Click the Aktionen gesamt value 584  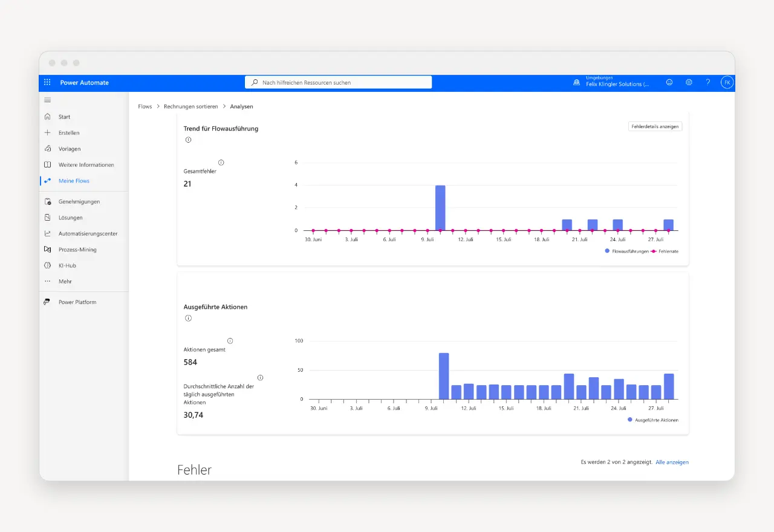[x=190, y=362]
